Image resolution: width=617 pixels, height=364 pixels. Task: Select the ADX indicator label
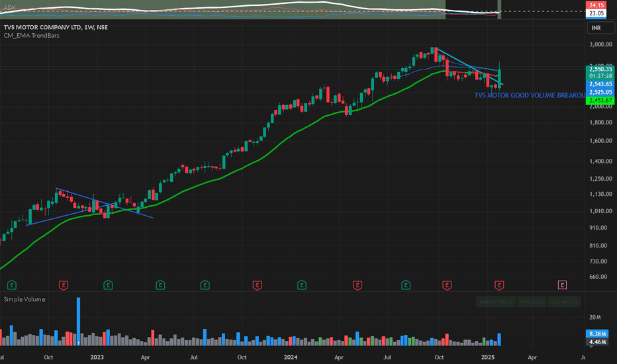click(9, 7)
